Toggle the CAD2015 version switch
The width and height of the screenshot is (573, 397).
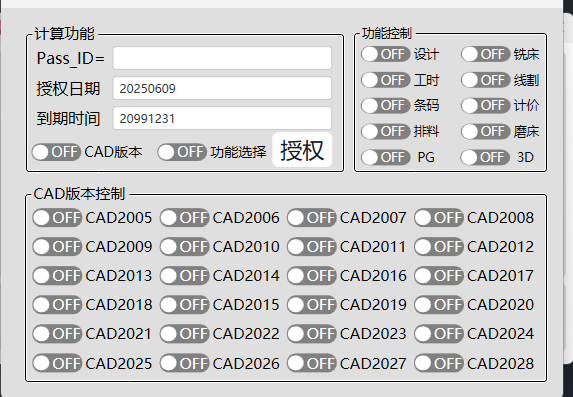(x=184, y=305)
